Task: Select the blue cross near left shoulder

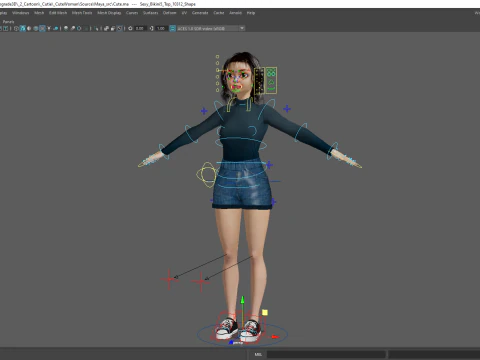Action: click(204, 111)
